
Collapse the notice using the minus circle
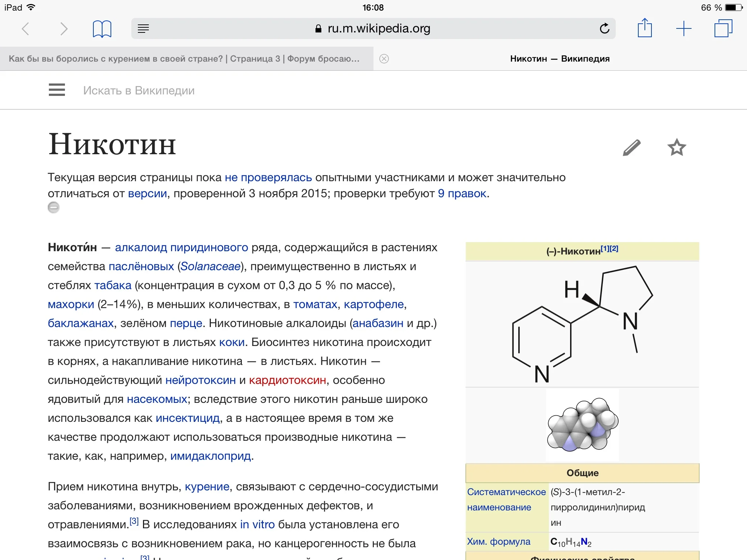point(53,207)
